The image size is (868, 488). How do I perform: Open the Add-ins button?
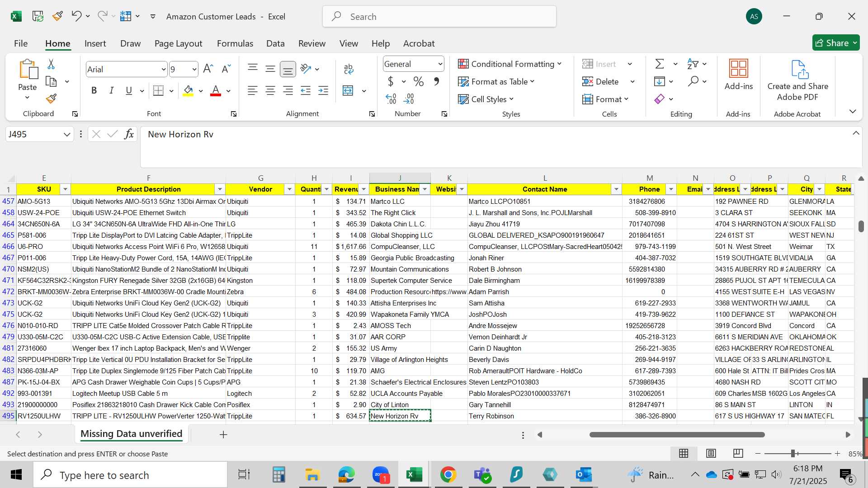tap(739, 75)
